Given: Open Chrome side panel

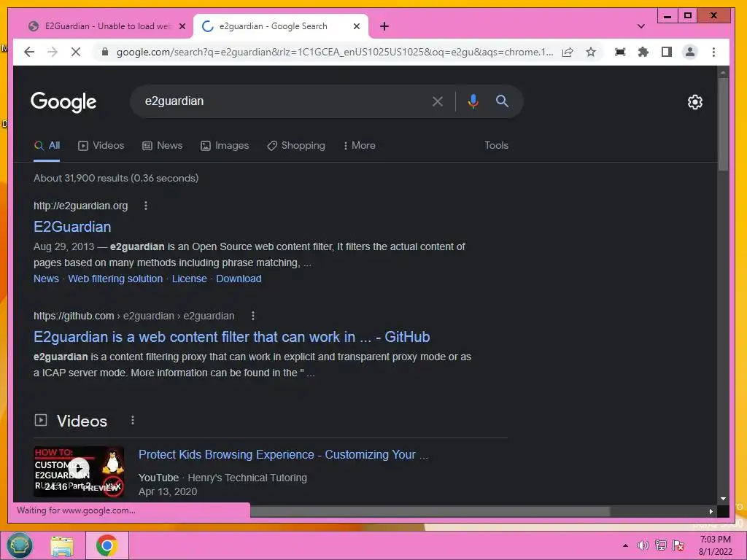Looking at the screenshot, I should [667, 52].
